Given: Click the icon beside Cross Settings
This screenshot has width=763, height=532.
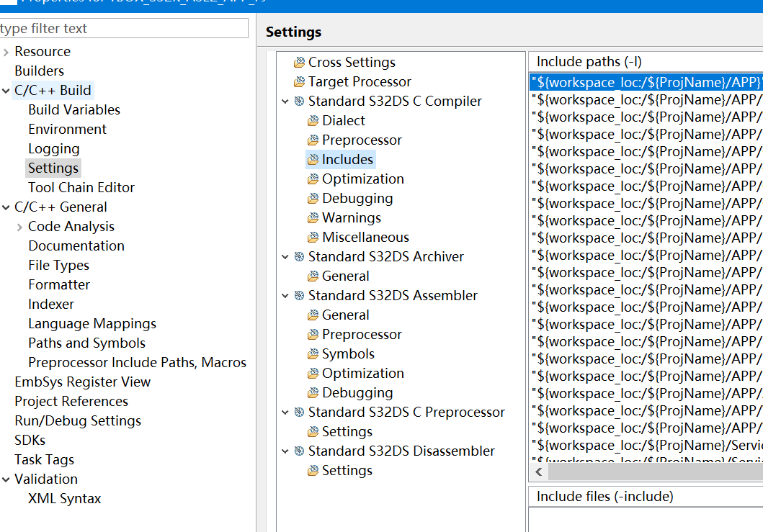Looking at the screenshot, I should [299, 62].
